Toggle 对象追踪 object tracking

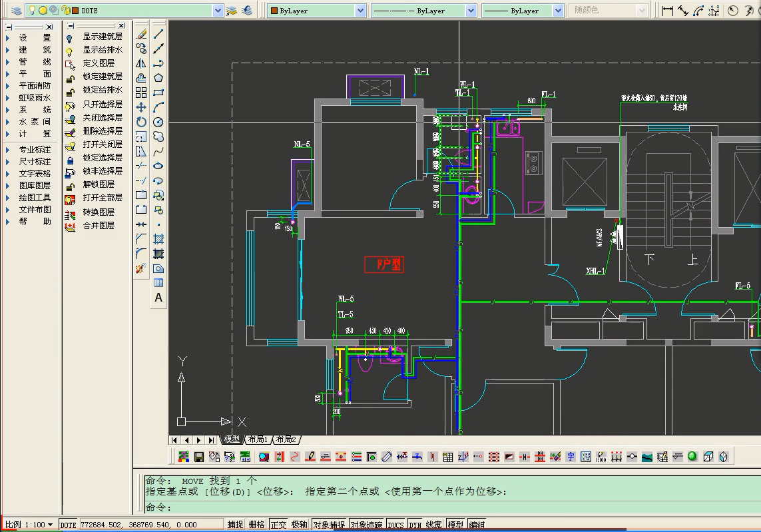coord(366,524)
